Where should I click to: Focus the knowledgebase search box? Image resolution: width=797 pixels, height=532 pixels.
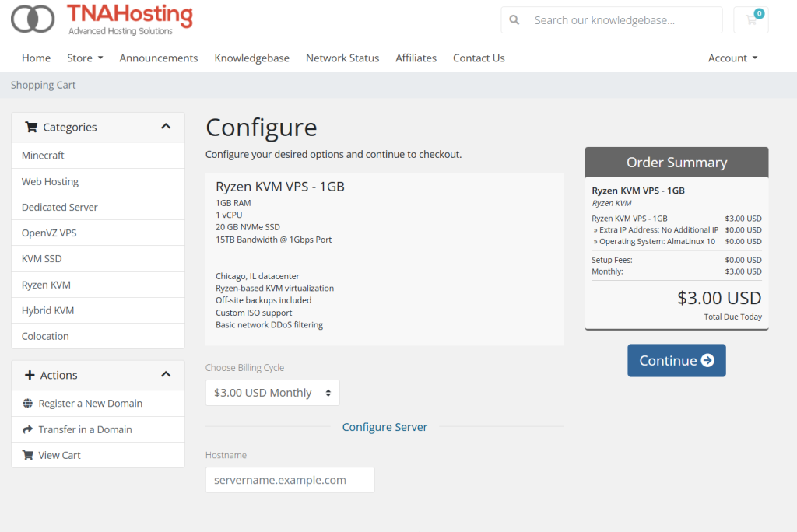[x=623, y=20]
